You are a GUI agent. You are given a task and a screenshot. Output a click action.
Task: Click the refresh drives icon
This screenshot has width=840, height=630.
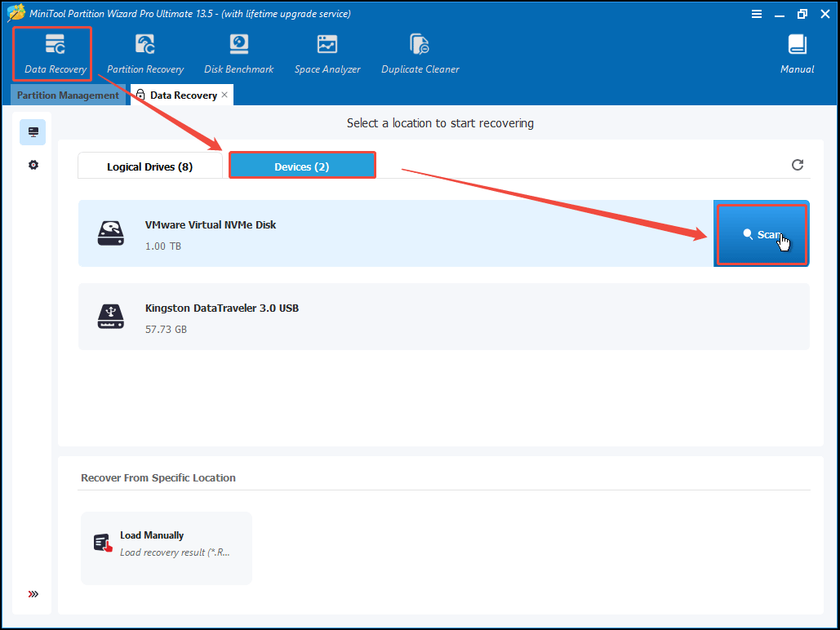point(798,165)
